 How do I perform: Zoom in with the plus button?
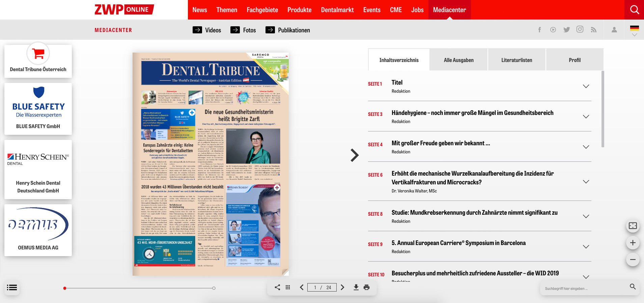(x=633, y=243)
